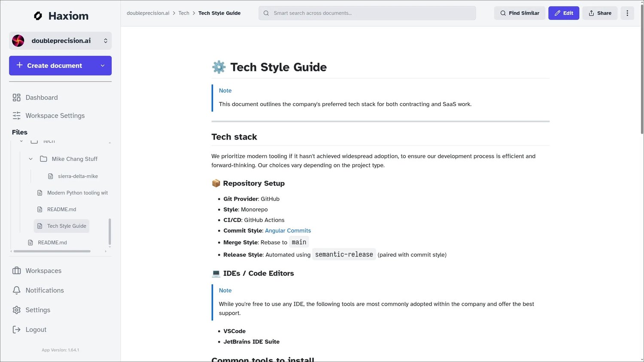Open the Settings gear icon
This screenshot has height=362, width=644.
(17, 310)
